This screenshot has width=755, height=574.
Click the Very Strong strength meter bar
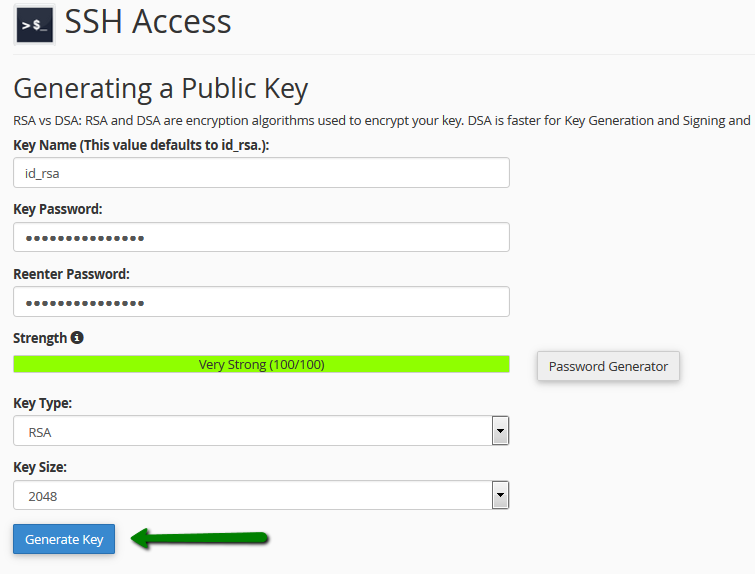coord(261,364)
